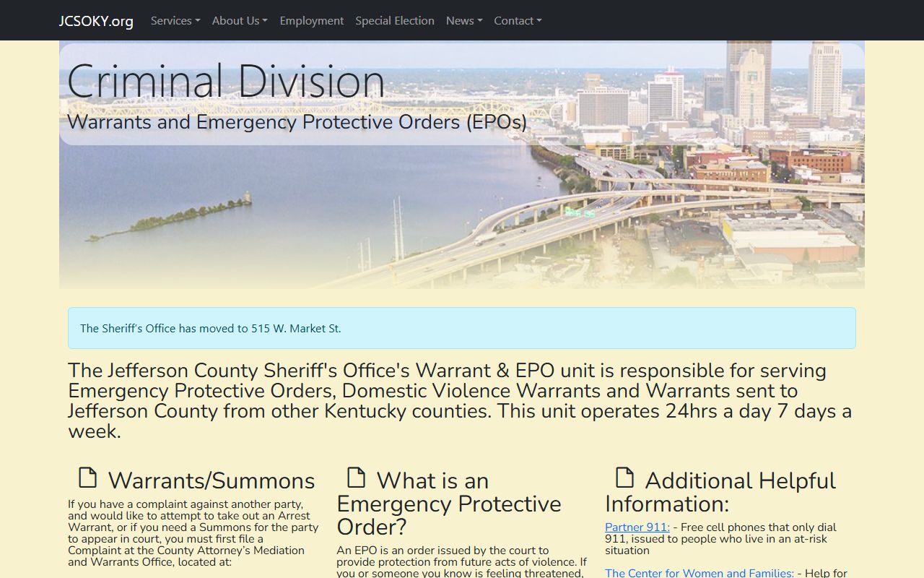The height and width of the screenshot is (578, 924).
Task: Open the JCSOKY.org home link
Action: pos(96,21)
